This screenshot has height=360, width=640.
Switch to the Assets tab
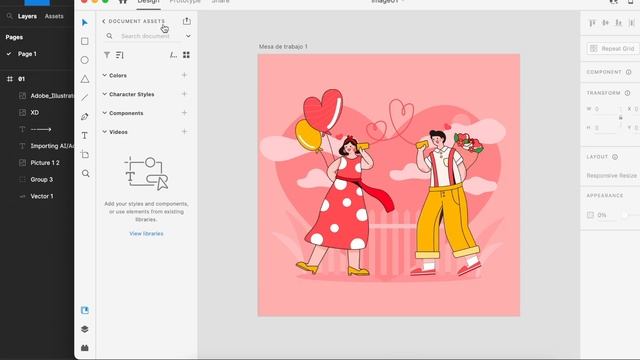click(54, 16)
